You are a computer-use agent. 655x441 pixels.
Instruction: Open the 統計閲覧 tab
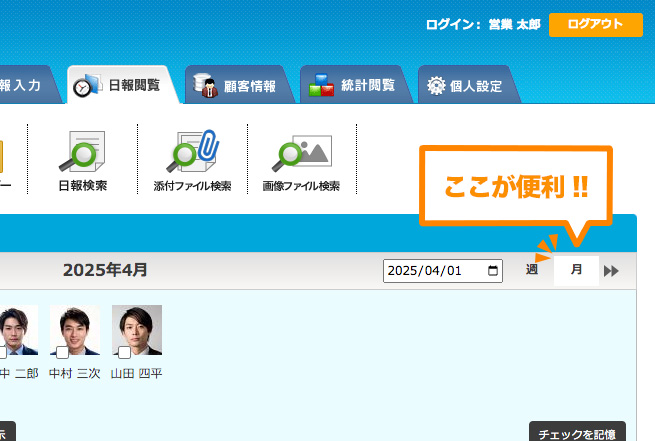pyautogui.click(x=356, y=85)
